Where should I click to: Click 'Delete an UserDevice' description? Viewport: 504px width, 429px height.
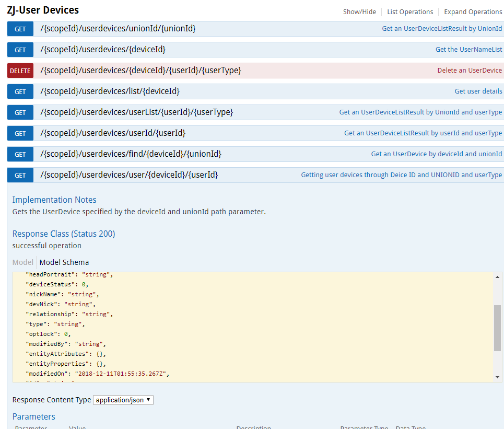(470, 71)
